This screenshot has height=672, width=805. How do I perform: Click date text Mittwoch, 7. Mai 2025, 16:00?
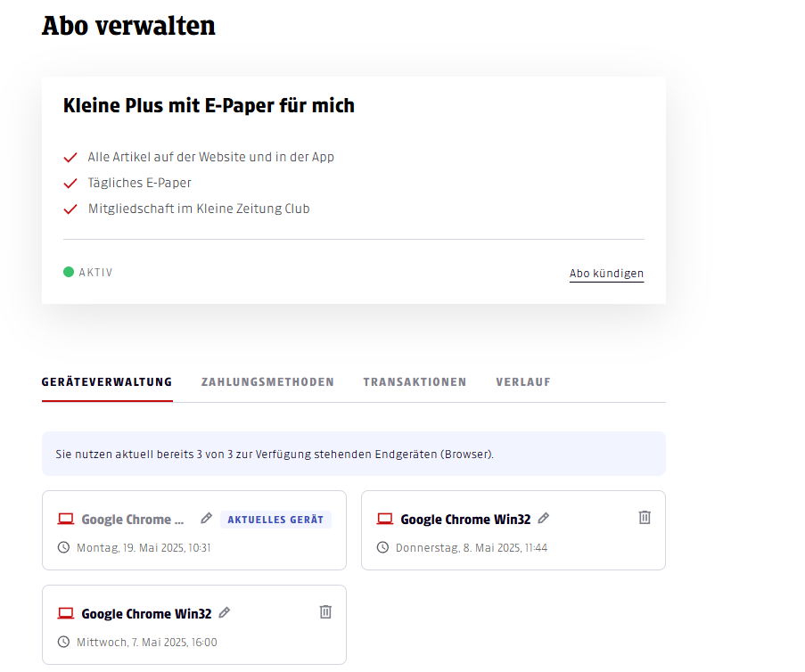click(x=147, y=643)
